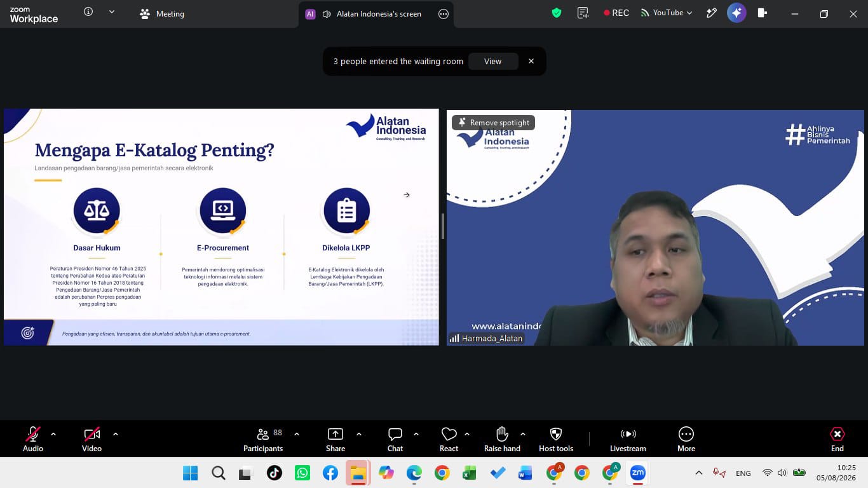Grab the divider handle between screen and video

(442, 226)
